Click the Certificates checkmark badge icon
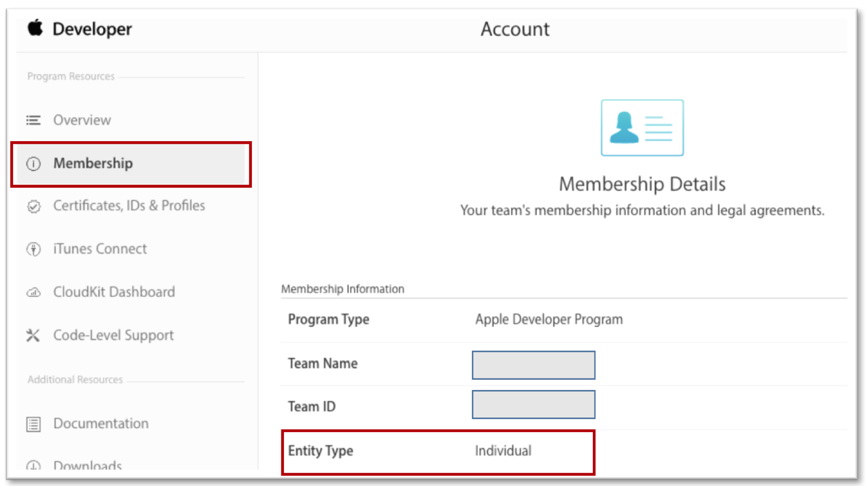Image resolution: width=868 pixels, height=486 pixels. pyautogui.click(x=34, y=206)
